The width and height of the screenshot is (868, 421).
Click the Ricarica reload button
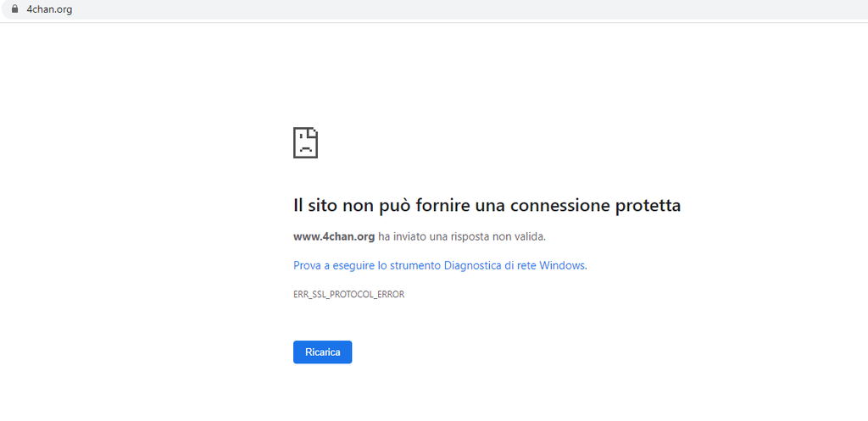323,352
